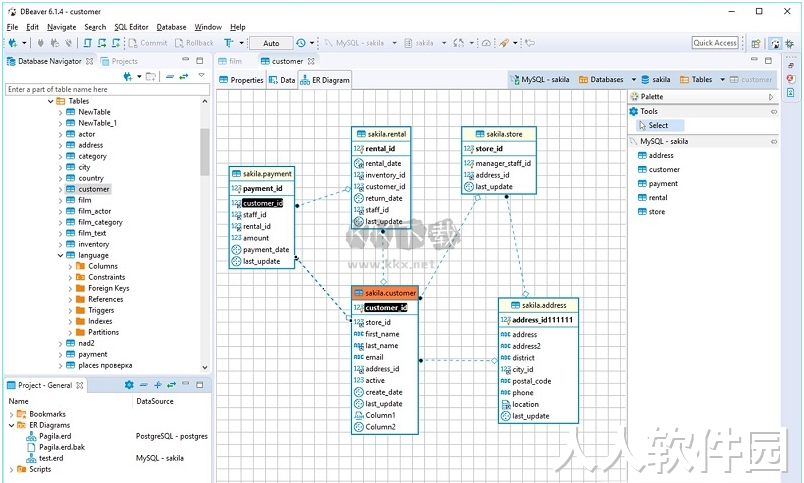Viewport: 804px width, 483px height.
Task: Select the film_category table in navigator
Action: tap(100, 223)
